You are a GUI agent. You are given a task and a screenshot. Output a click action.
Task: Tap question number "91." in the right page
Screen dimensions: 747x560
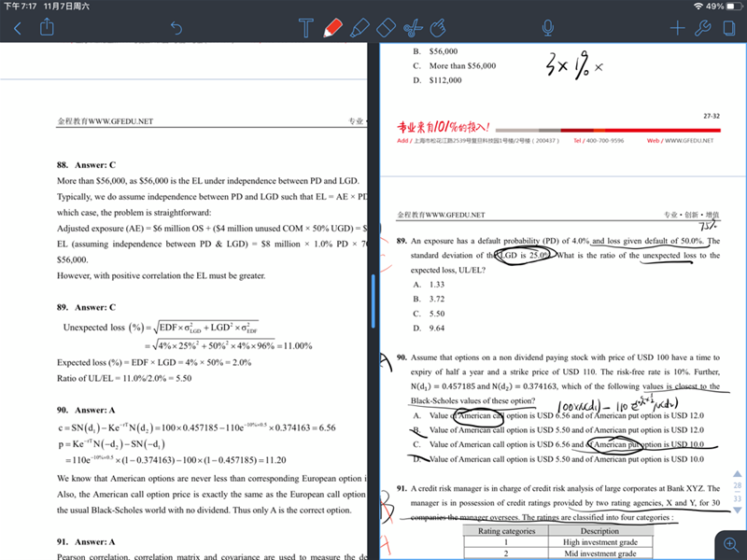click(402, 488)
